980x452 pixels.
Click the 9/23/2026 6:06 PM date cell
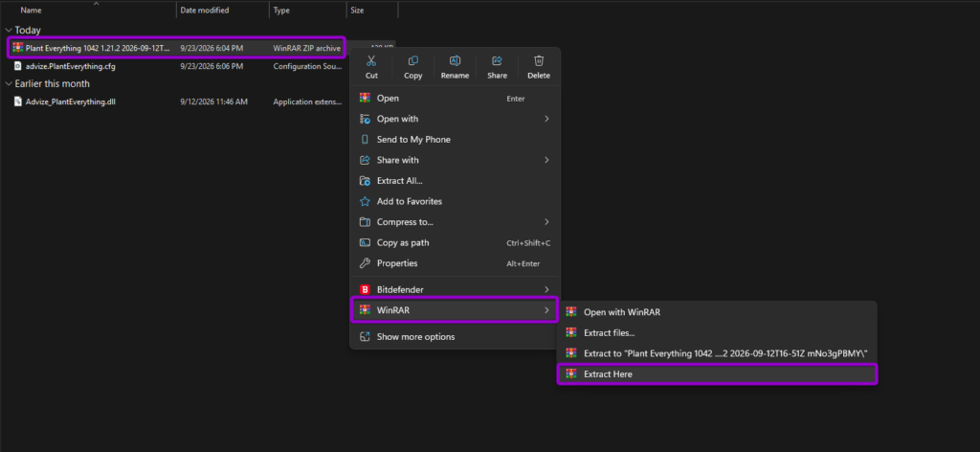click(212, 66)
